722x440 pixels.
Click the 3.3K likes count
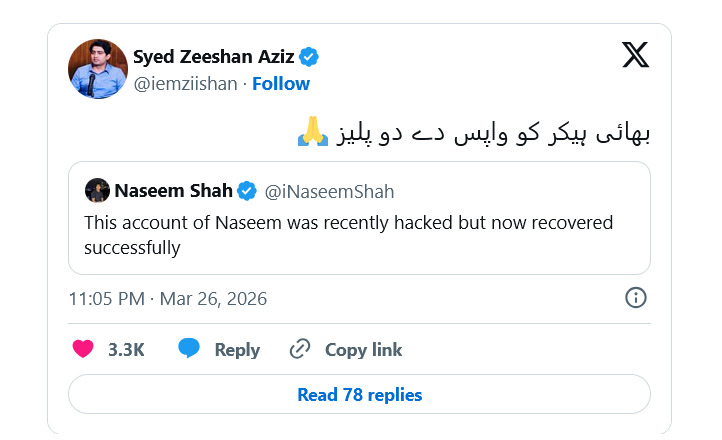coord(126,349)
